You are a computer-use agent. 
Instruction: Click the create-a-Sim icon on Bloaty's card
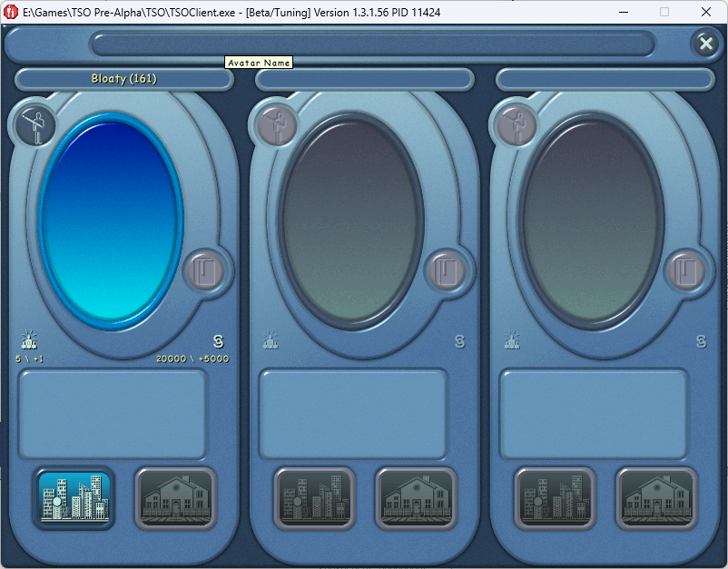point(35,125)
